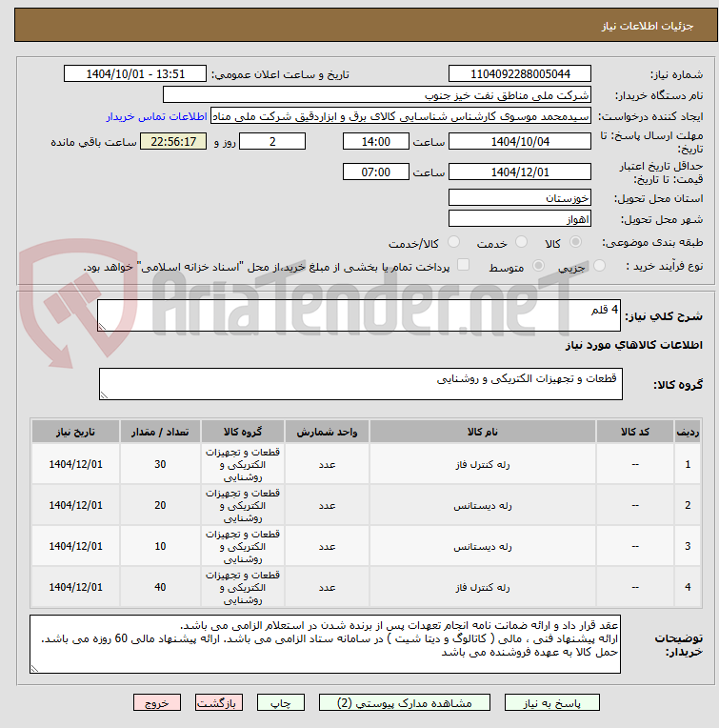Click quantity 40 in row 4
The height and width of the screenshot is (728, 719).
[x=160, y=587]
